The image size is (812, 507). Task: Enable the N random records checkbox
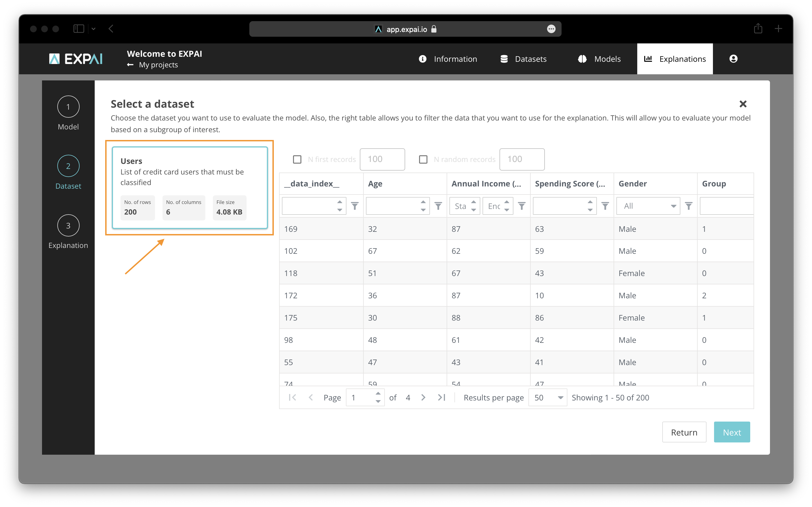(423, 159)
